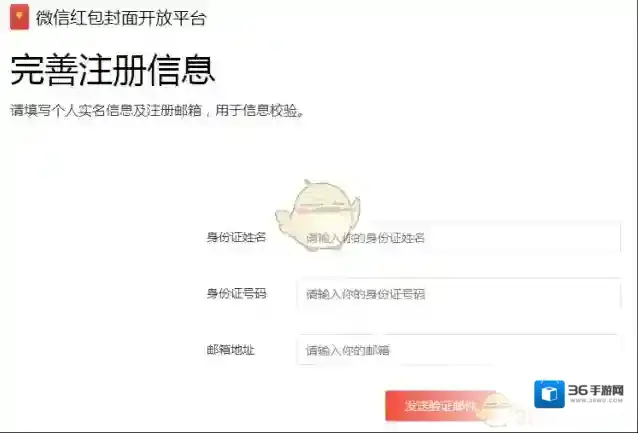638x433 pixels.
Task: Open the www.36wu.com watermark link
Action: coord(596,400)
